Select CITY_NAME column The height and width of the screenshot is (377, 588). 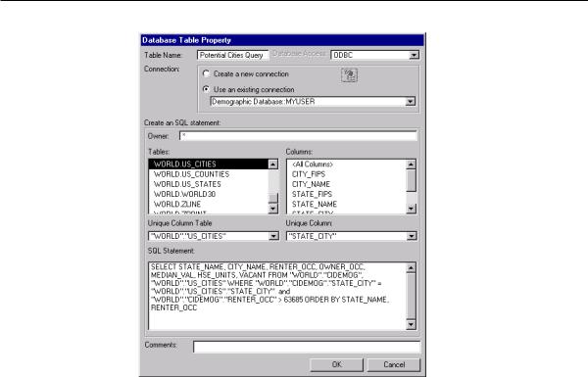(x=347, y=184)
